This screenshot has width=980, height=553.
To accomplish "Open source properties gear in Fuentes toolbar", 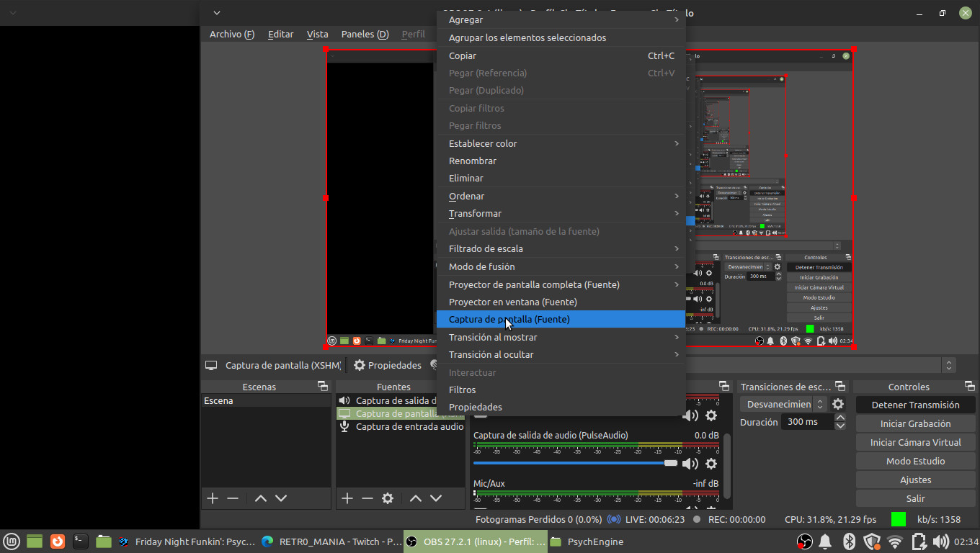I will 388,498.
